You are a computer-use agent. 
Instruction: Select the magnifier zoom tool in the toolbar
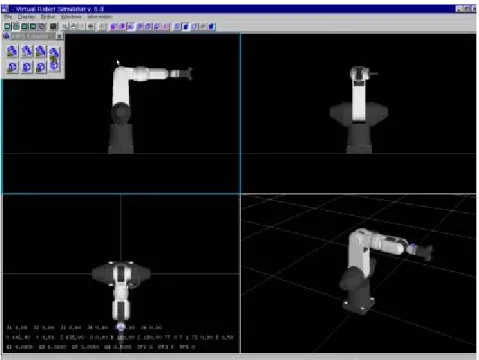(65, 26)
